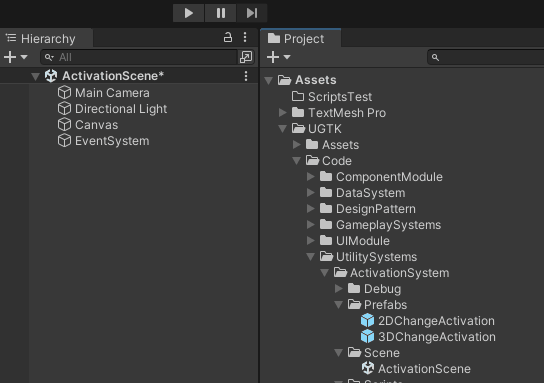Expand the UIModule folder
Screen dimensions: 544x383
click(311, 240)
